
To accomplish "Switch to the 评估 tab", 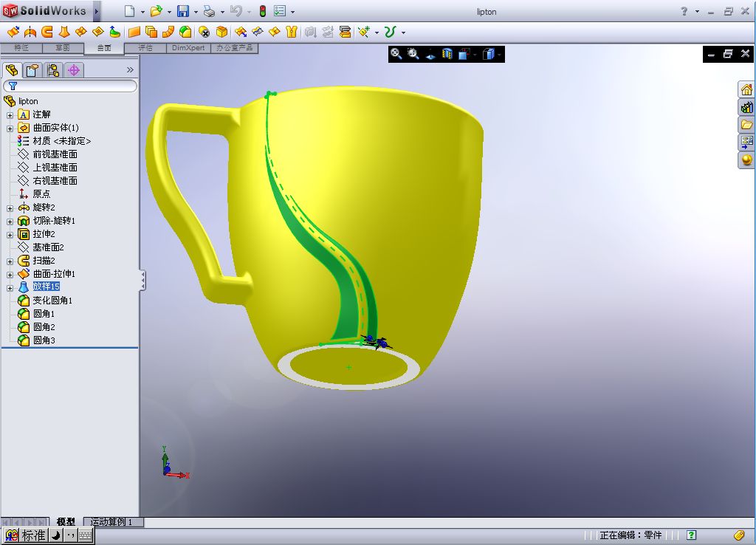I will [x=145, y=48].
